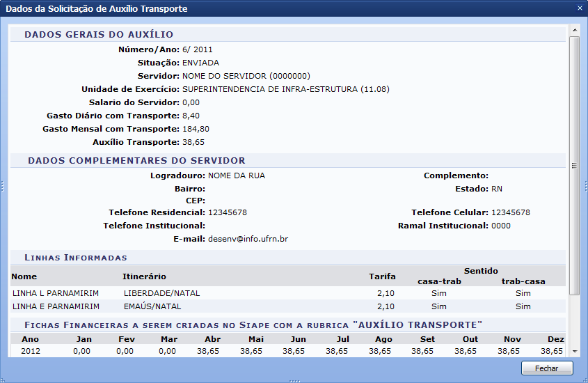Click the left edge resize handle
The height and width of the screenshot is (383, 588).
[2, 185]
